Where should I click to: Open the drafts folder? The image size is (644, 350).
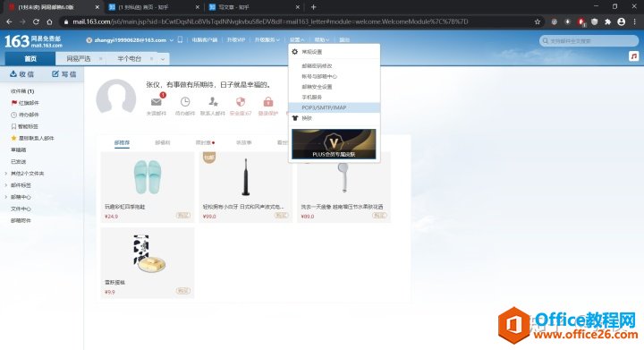19,150
